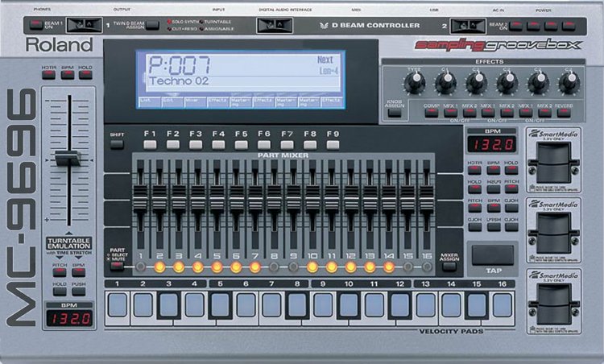Push the F7 function key
The width and height of the screenshot is (604, 364).
tap(287, 145)
